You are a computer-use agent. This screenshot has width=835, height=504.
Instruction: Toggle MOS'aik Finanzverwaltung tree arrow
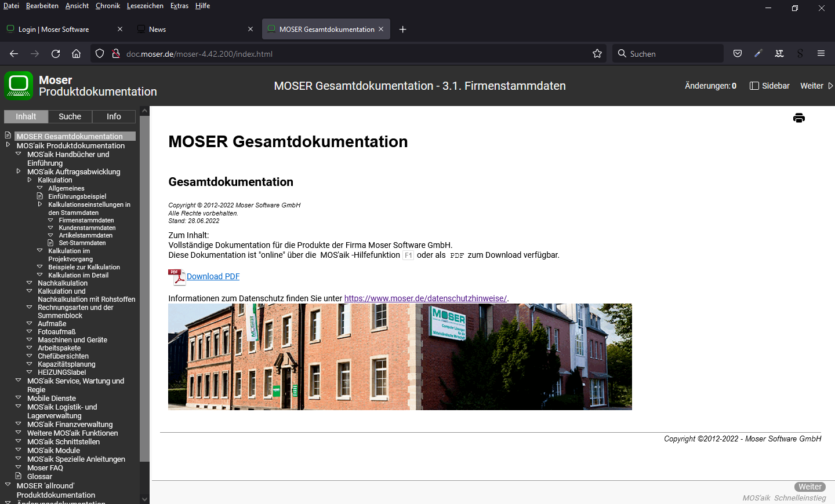click(18, 424)
